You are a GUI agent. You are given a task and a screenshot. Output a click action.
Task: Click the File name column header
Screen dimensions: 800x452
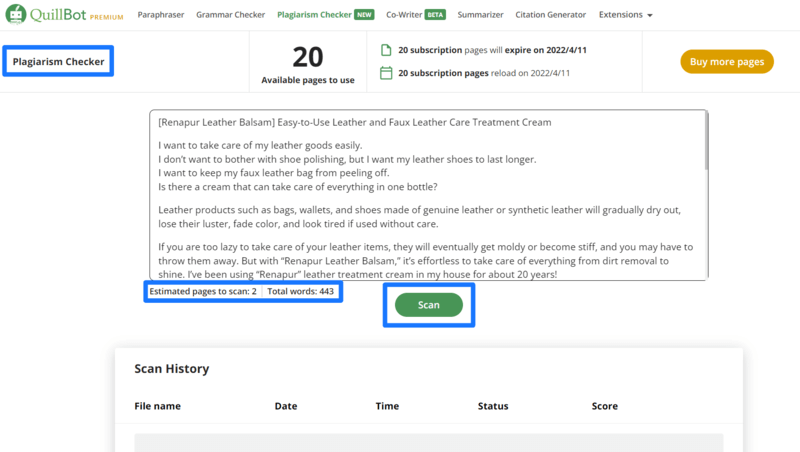point(158,406)
